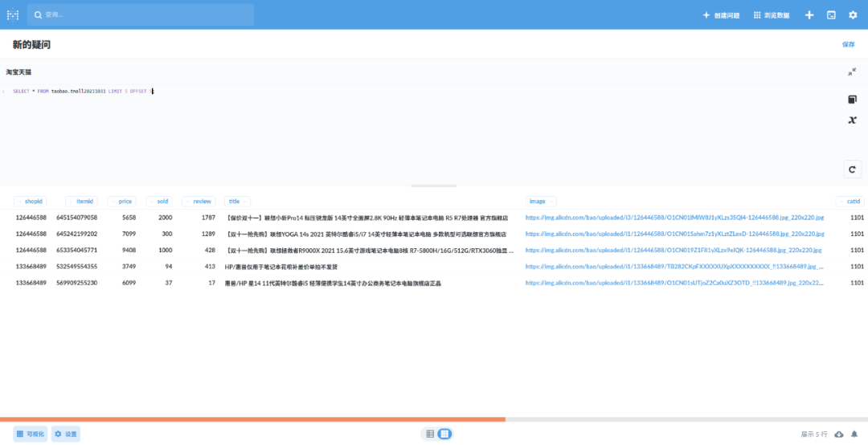Click itemid cell 532549554355
Image resolution: width=868 pixels, height=445 pixels.
coord(77,267)
